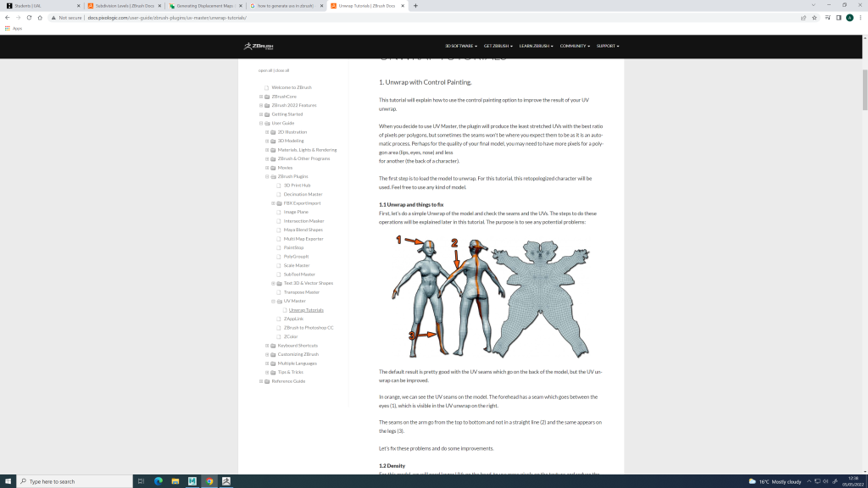The height and width of the screenshot is (488, 868).
Task: Bookmark this page with star icon
Action: tap(815, 18)
